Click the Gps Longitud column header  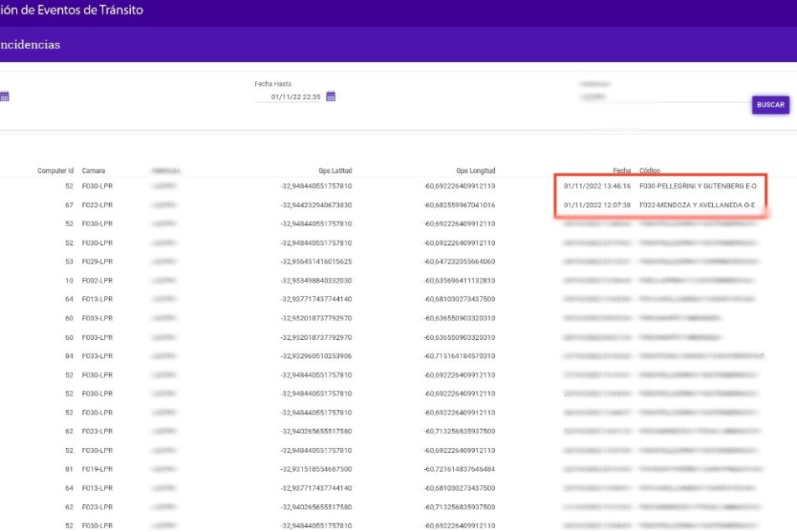tap(476, 170)
